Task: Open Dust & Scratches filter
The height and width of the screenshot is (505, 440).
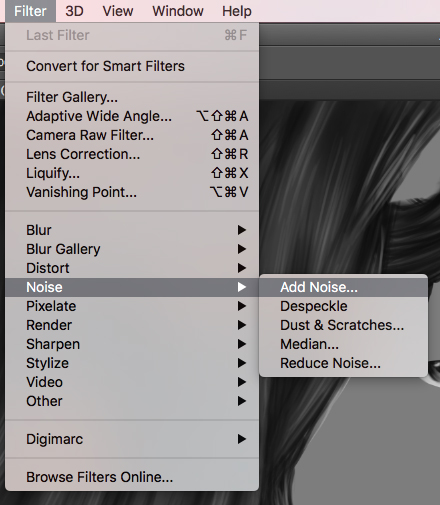Action: click(343, 325)
